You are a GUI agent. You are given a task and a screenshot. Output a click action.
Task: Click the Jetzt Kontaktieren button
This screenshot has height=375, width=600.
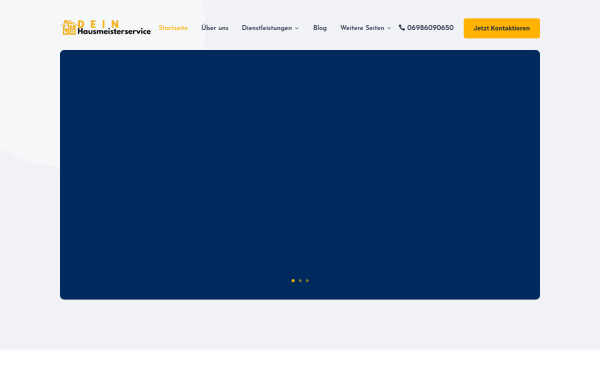[x=502, y=28]
